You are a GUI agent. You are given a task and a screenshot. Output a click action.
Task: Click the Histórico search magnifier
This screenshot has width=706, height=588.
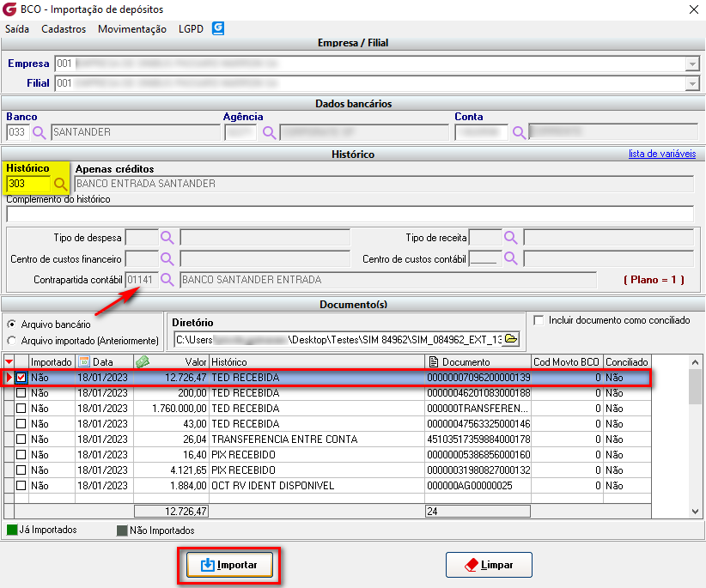[x=60, y=184]
